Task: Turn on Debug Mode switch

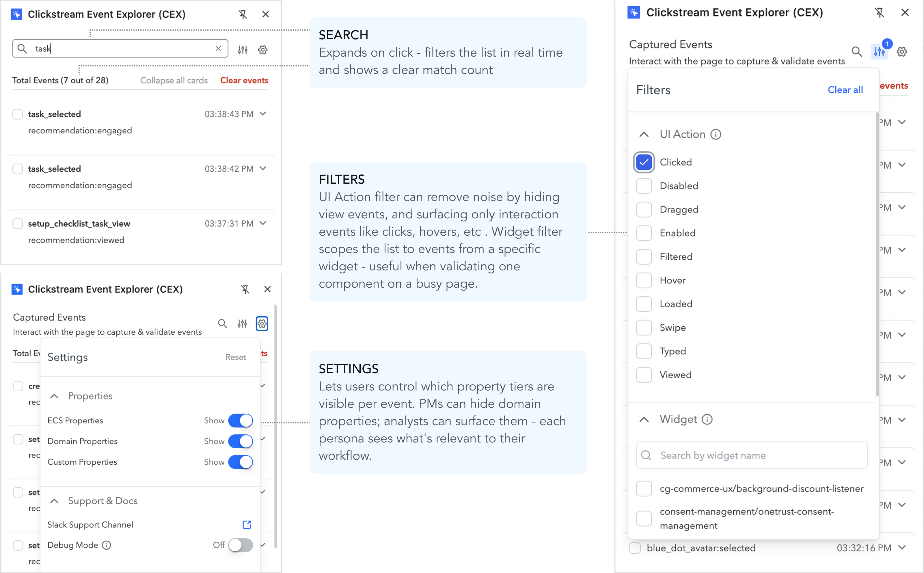Action: [241, 545]
